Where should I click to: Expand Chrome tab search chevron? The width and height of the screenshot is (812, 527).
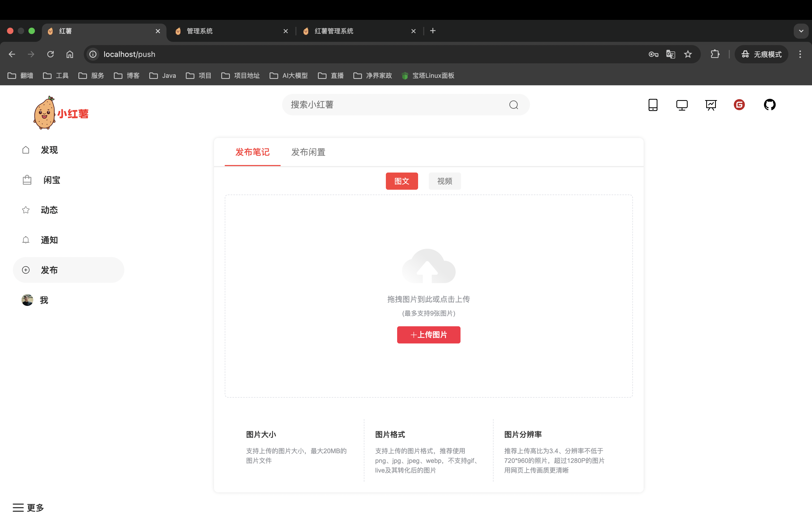coord(801,31)
